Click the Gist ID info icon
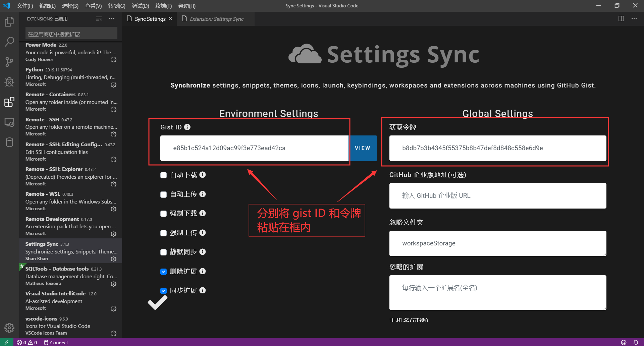 point(187,127)
